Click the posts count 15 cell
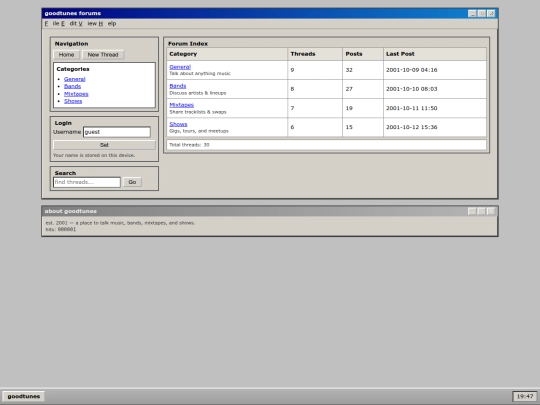The height and width of the screenshot is (405, 540). coord(363,127)
